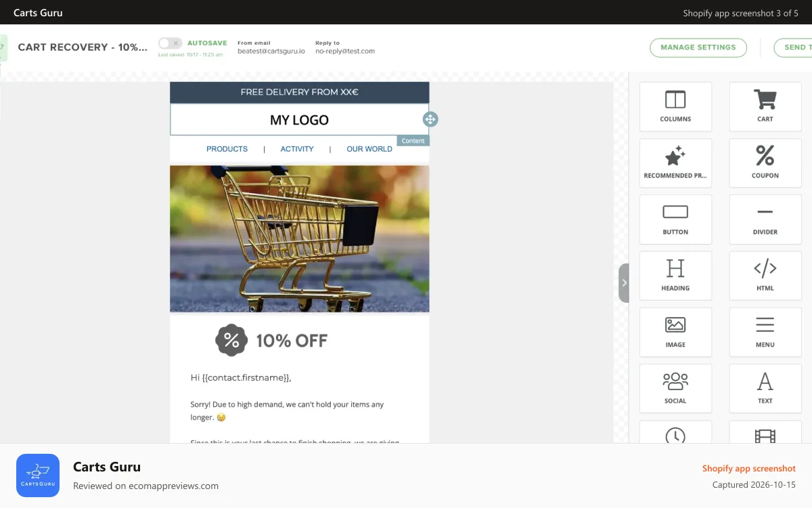Screen dimensions: 812x508
Task: Open the Activity menu link in email
Action: [297, 149]
